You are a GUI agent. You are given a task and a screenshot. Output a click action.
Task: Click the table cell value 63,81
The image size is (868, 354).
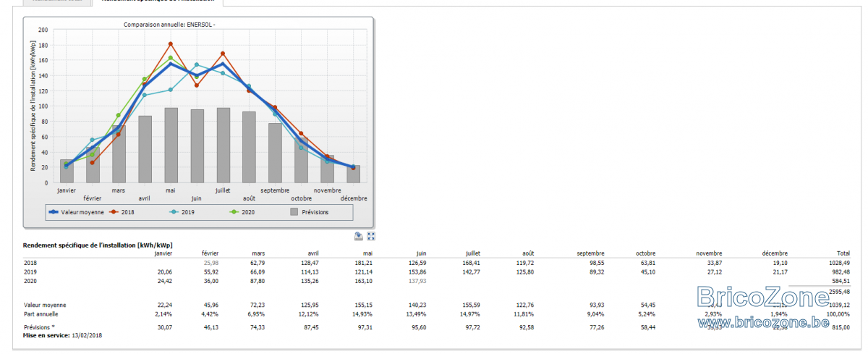(x=647, y=262)
